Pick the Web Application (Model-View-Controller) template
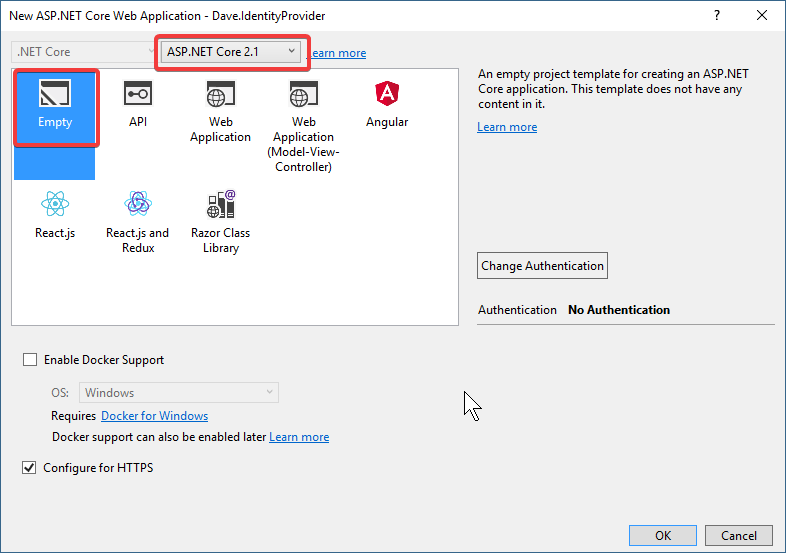This screenshot has height=553, width=786. 303,126
